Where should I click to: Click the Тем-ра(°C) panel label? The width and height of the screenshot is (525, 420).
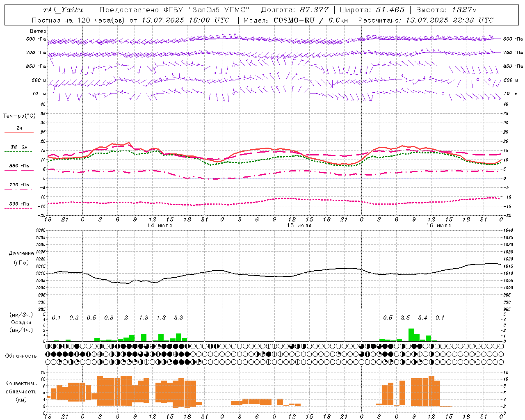(19, 116)
